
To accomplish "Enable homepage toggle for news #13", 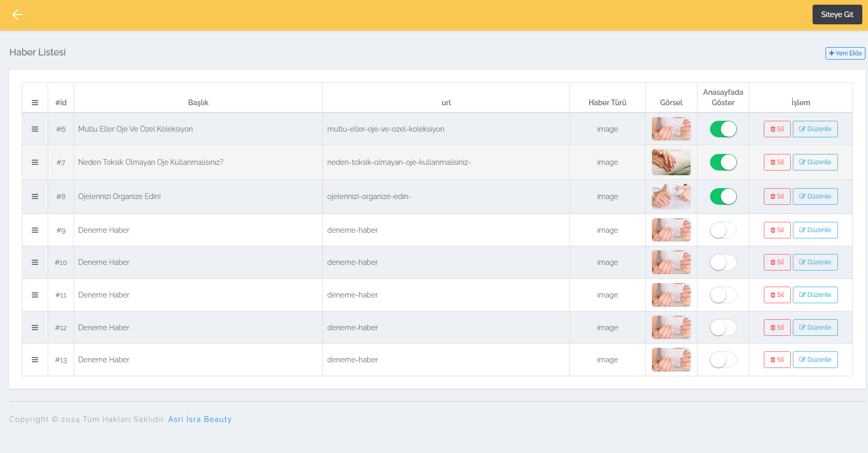I will [723, 360].
